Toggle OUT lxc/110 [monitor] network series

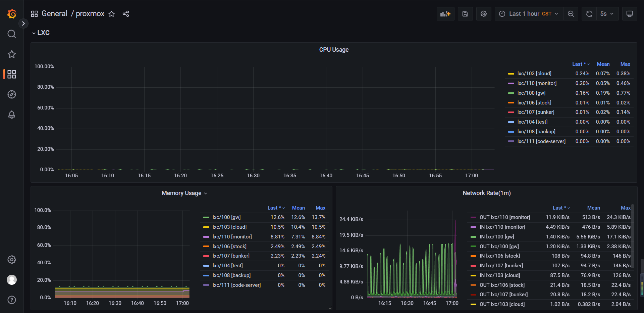click(x=504, y=217)
